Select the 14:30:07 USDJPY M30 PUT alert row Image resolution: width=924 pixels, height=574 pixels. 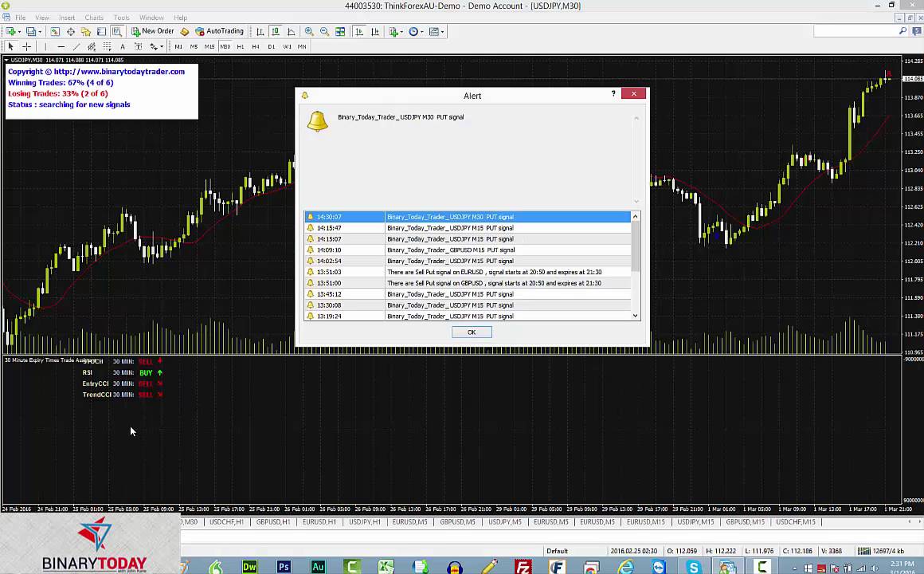(x=468, y=217)
